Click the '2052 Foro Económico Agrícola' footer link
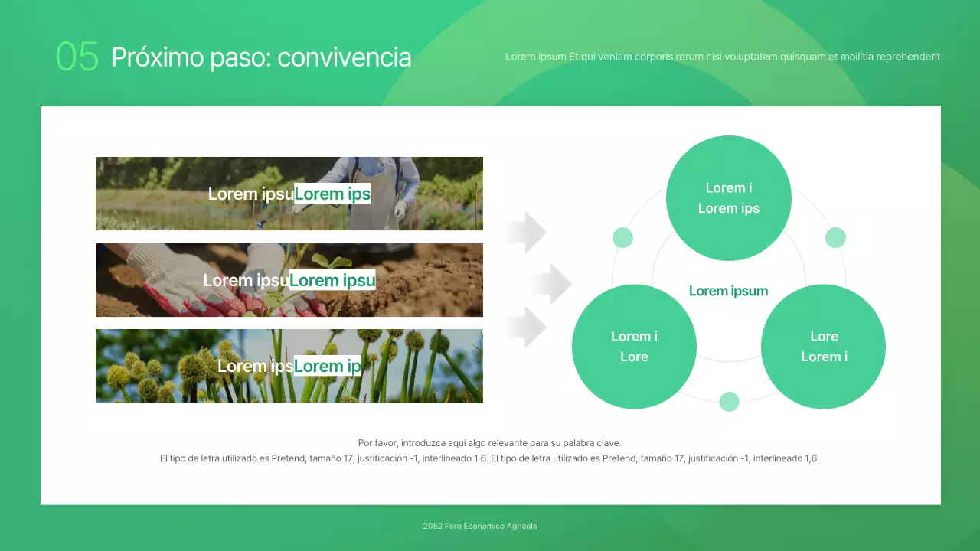Screen dimensions: 980x551 (x=479, y=526)
